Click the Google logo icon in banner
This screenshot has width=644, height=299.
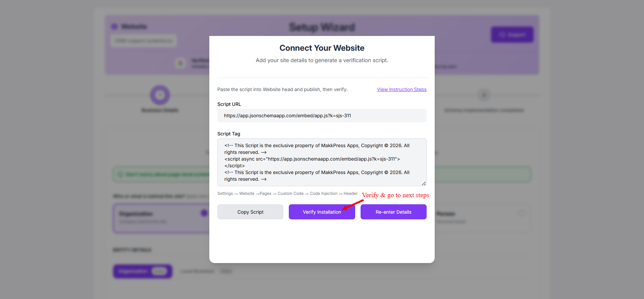180,63
